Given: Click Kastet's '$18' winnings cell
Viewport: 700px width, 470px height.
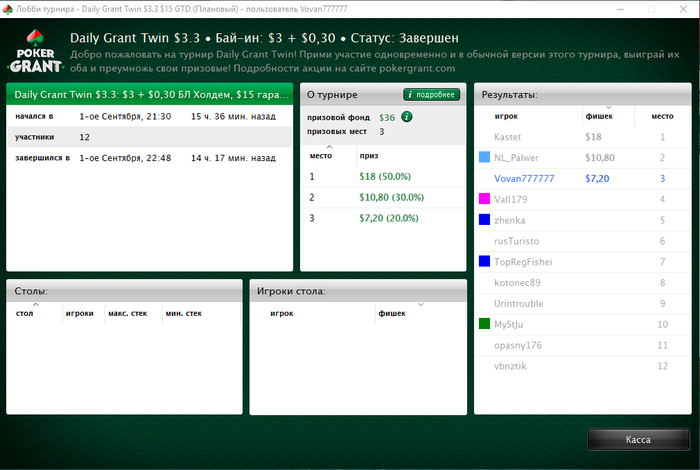Looking at the screenshot, I should tap(593, 137).
